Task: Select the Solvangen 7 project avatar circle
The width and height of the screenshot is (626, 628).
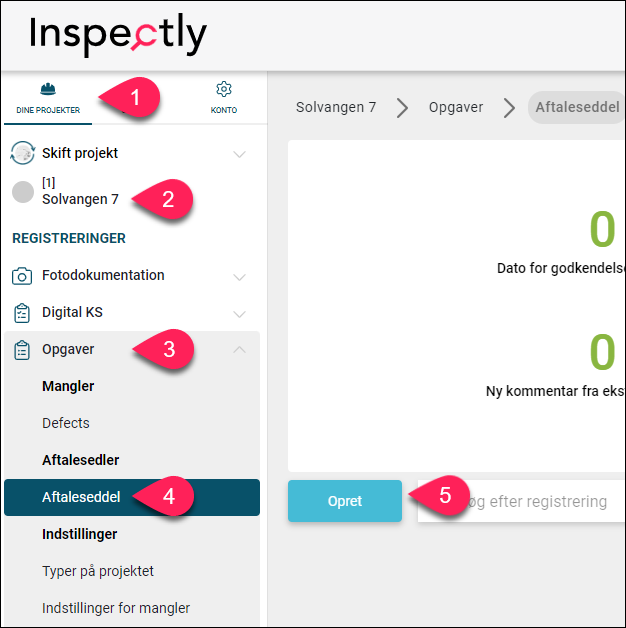Action: [x=23, y=192]
